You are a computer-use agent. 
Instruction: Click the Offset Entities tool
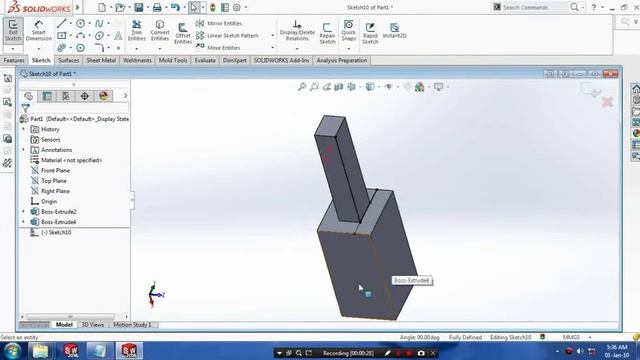(182, 33)
